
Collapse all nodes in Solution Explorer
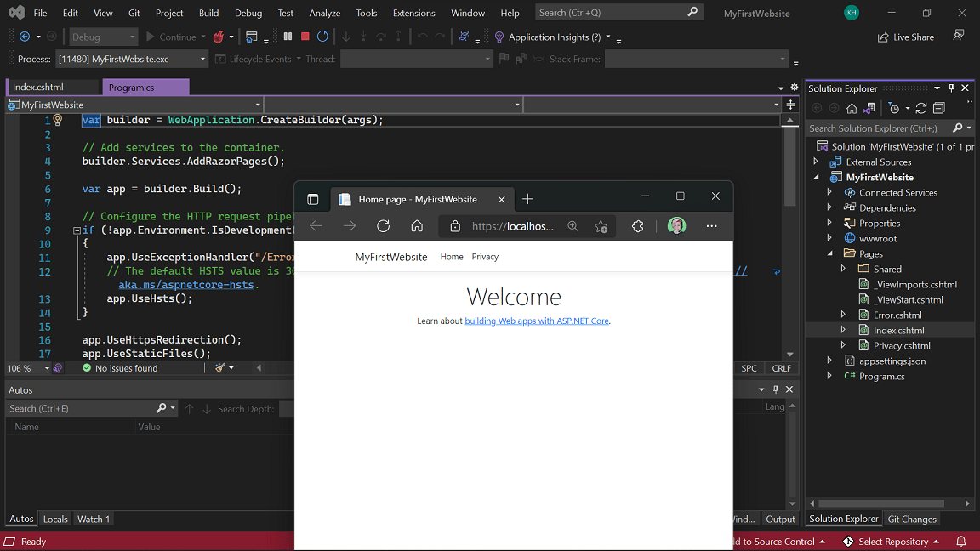939,108
